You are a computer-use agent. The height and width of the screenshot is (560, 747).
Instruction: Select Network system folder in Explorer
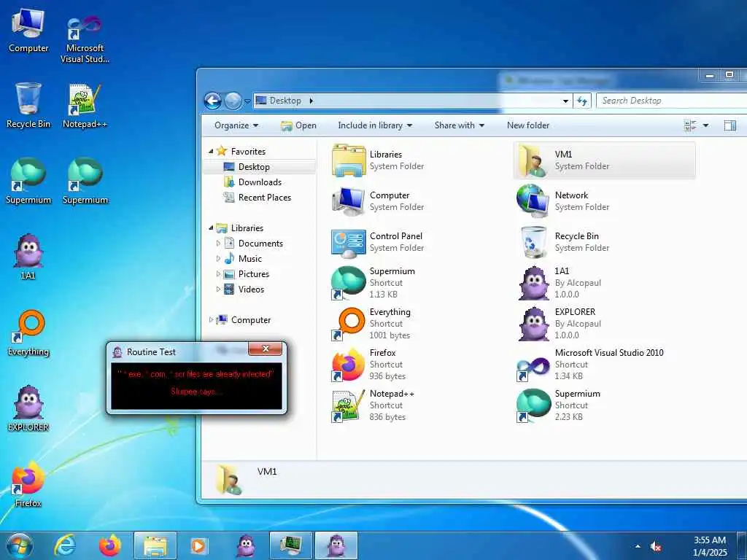pos(605,201)
